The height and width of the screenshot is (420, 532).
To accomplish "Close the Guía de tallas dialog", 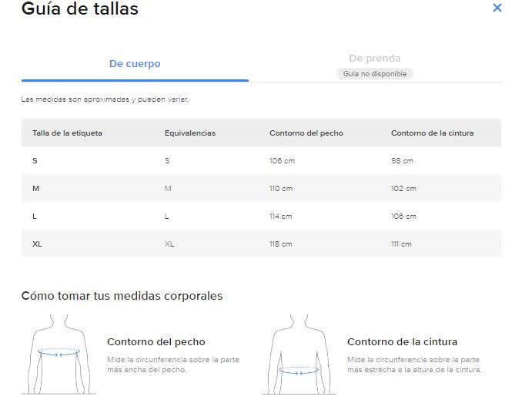I will (497, 8).
